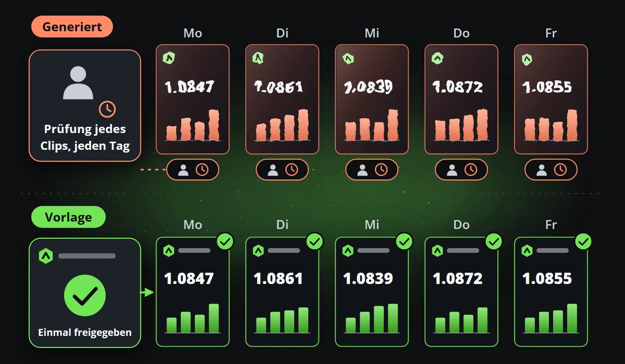
Task: Click the logo icon in Einmal freigegeben card
Action: pos(46,256)
